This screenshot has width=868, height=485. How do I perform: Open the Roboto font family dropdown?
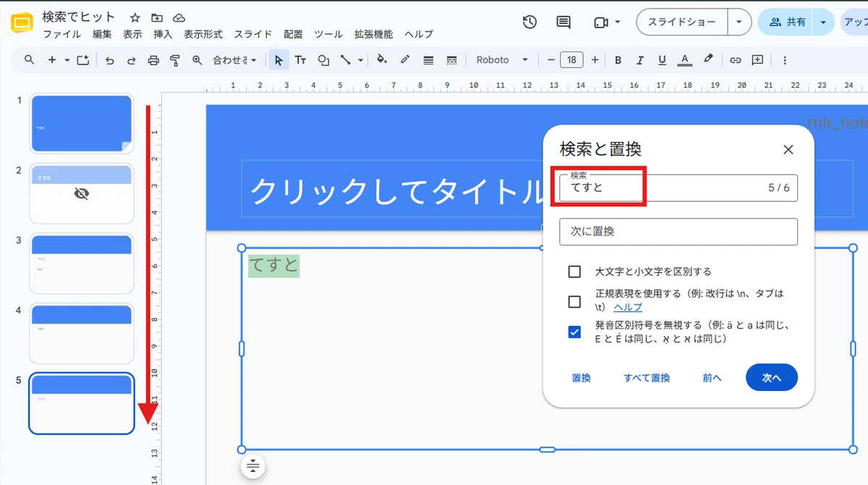pyautogui.click(x=502, y=60)
